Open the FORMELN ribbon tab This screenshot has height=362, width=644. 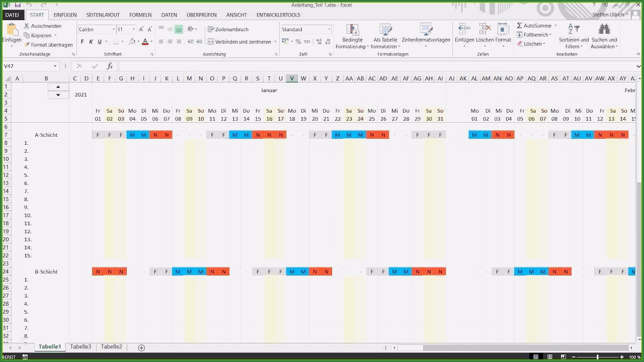140,15
